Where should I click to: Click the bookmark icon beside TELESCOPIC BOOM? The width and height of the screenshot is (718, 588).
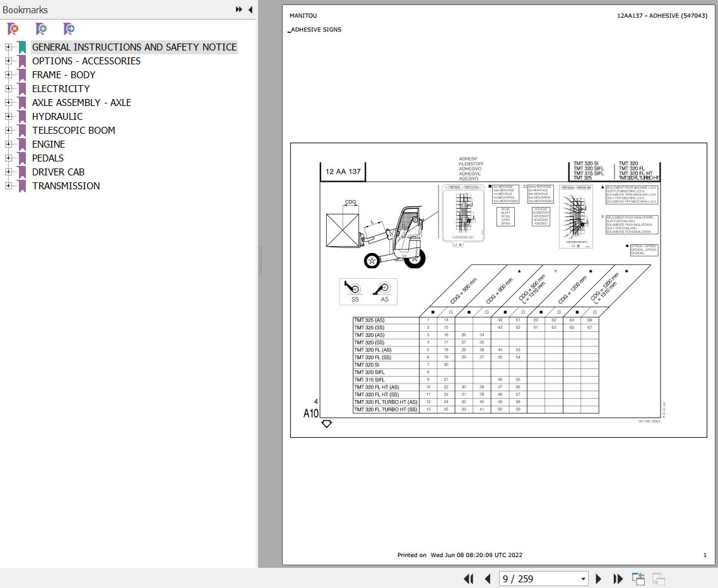pyautogui.click(x=21, y=131)
